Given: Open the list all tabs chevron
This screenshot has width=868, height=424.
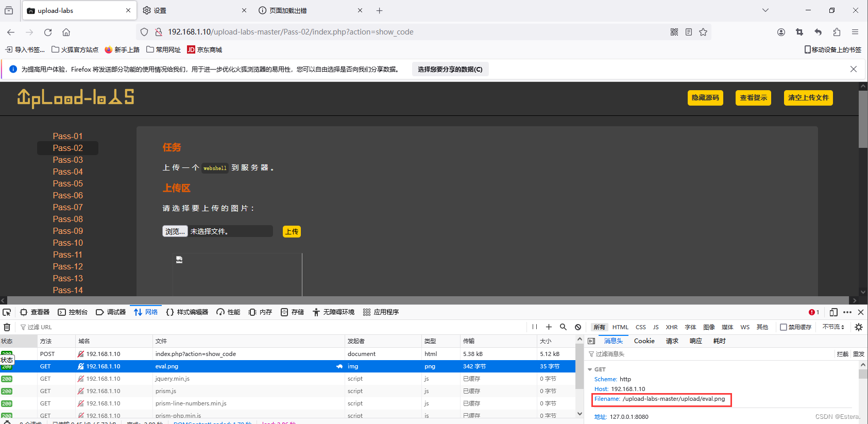Looking at the screenshot, I should 765,10.
